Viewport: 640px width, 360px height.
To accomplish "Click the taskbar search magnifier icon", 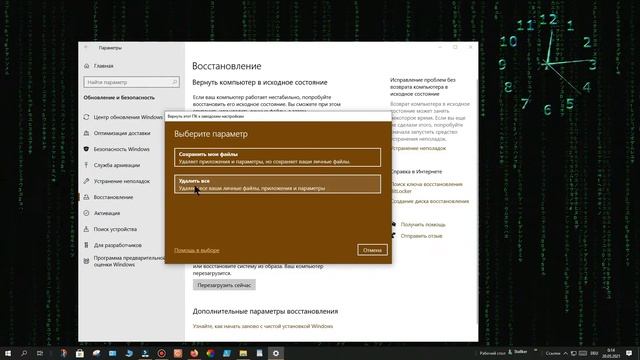I will pyautogui.click(x=24, y=353).
